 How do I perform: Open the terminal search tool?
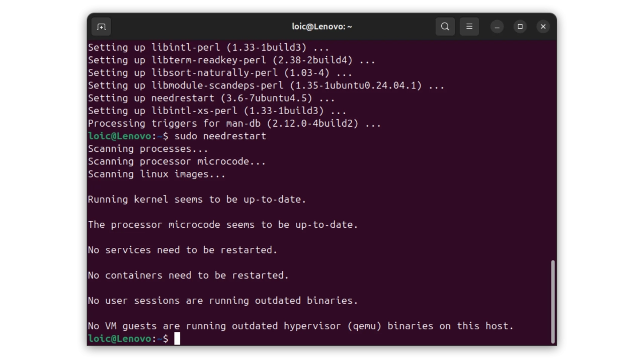click(x=445, y=27)
